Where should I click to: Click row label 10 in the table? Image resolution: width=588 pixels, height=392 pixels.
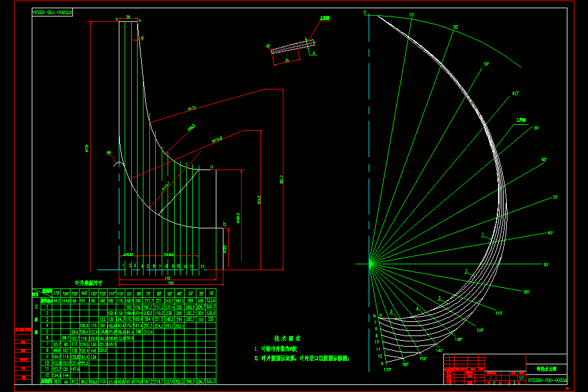click(47, 363)
